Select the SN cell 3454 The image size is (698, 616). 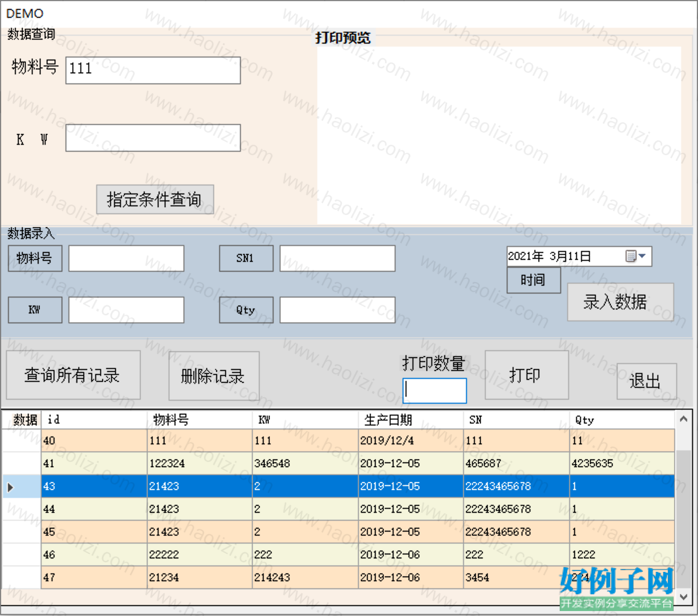point(516,577)
